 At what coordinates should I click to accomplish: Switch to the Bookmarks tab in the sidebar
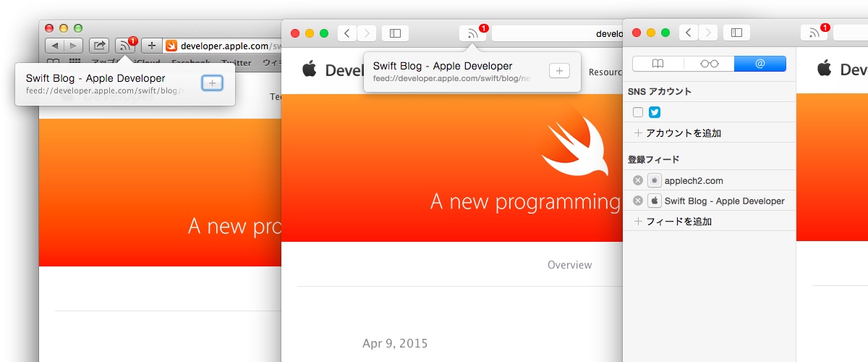coord(658,64)
